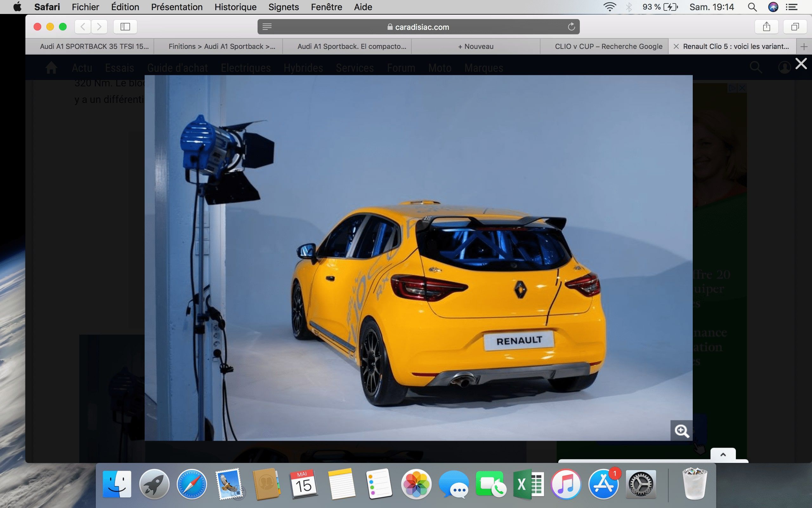Screen dimensions: 812x508
Task: Open the Reader view icon in address bar
Action: 267,27
